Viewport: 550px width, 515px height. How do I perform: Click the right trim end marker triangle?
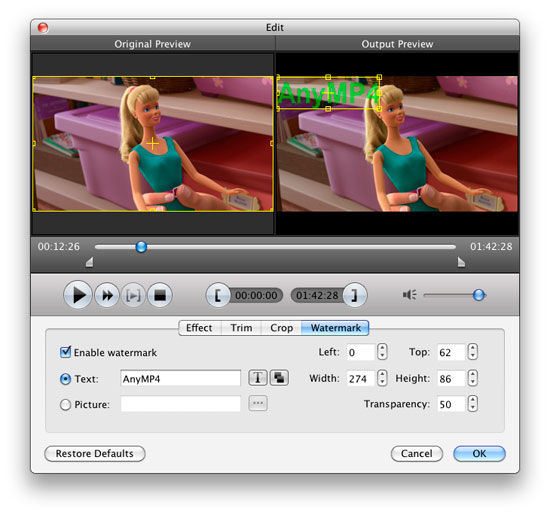pos(461,262)
